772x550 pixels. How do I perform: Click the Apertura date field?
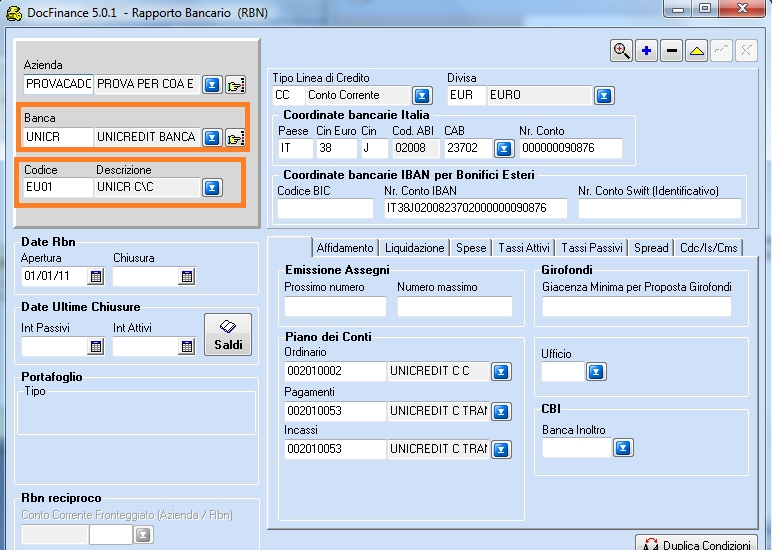tap(55, 276)
